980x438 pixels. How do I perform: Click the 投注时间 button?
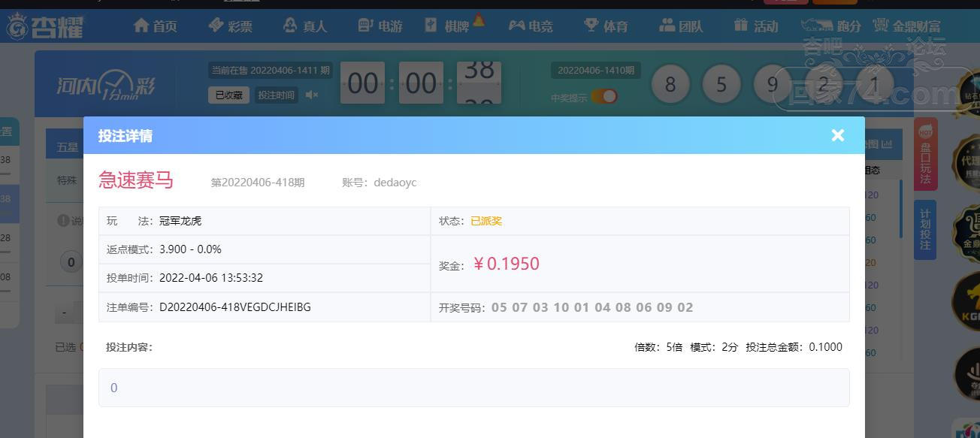click(x=277, y=95)
